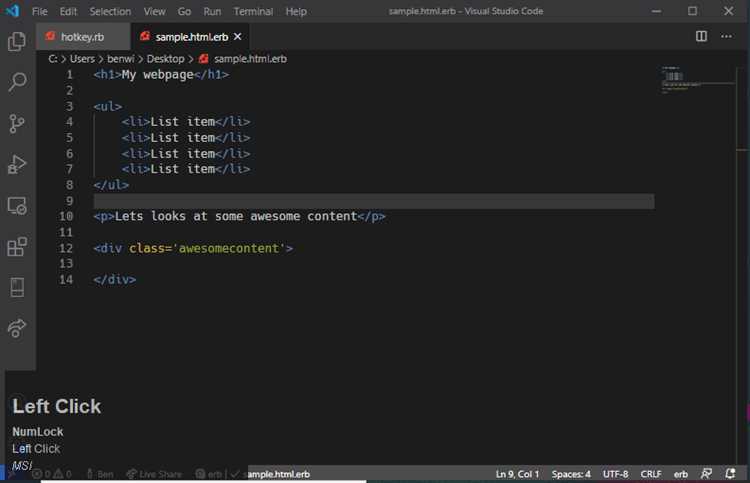Click the CRLF end-of-line indicator
This screenshot has width=750, height=483.
pyautogui.click(x=651, y=474)
